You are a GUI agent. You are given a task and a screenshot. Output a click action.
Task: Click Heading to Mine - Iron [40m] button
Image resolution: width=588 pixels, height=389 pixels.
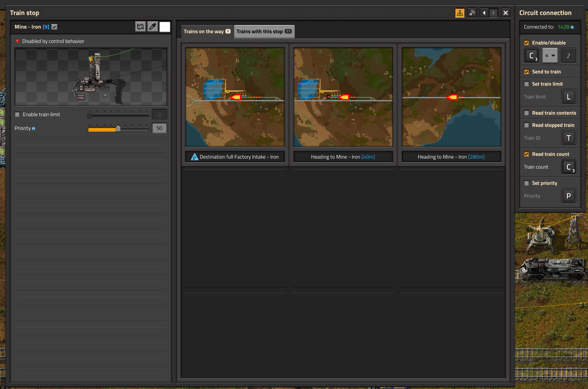click(343, 157)
